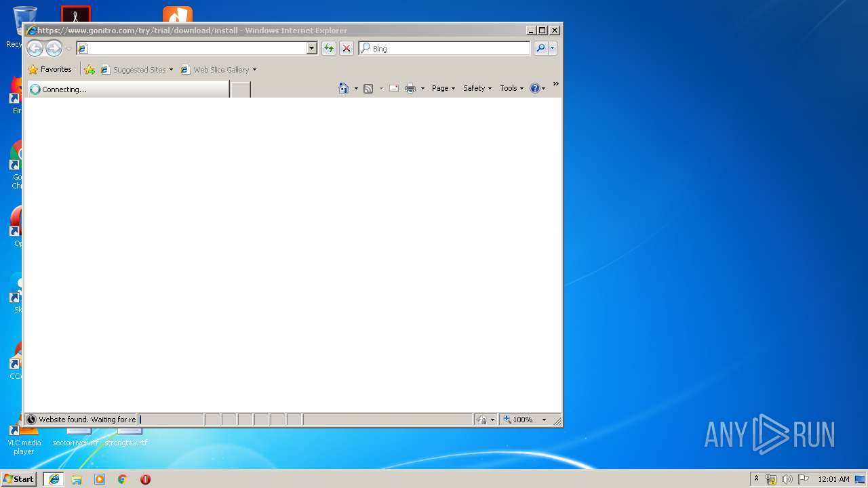Viewport: 868px width, 488px height.
Task: Go to the Home page icon
Action: (x=344, y=88)
